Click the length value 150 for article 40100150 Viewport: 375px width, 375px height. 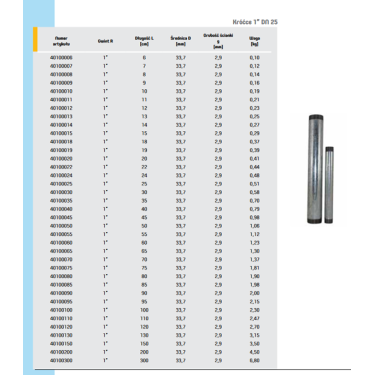[144, 344]
